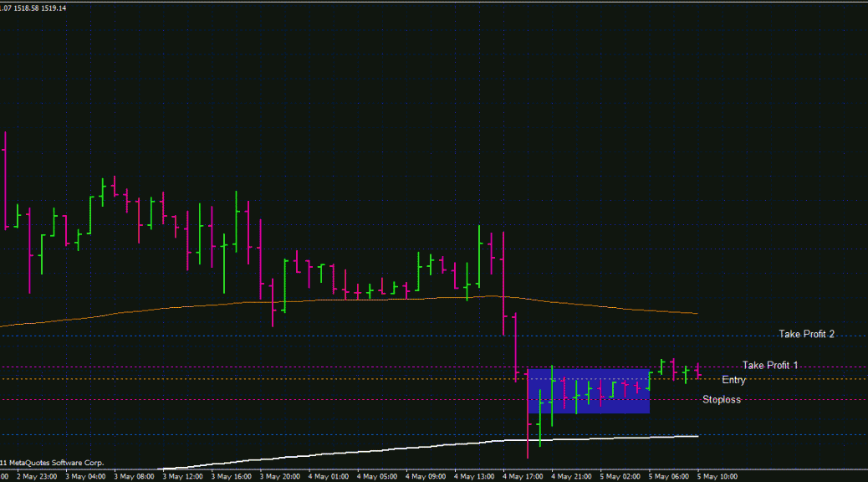
Task: Click the 3 May 08:00 time label
Action: point(134,476)
